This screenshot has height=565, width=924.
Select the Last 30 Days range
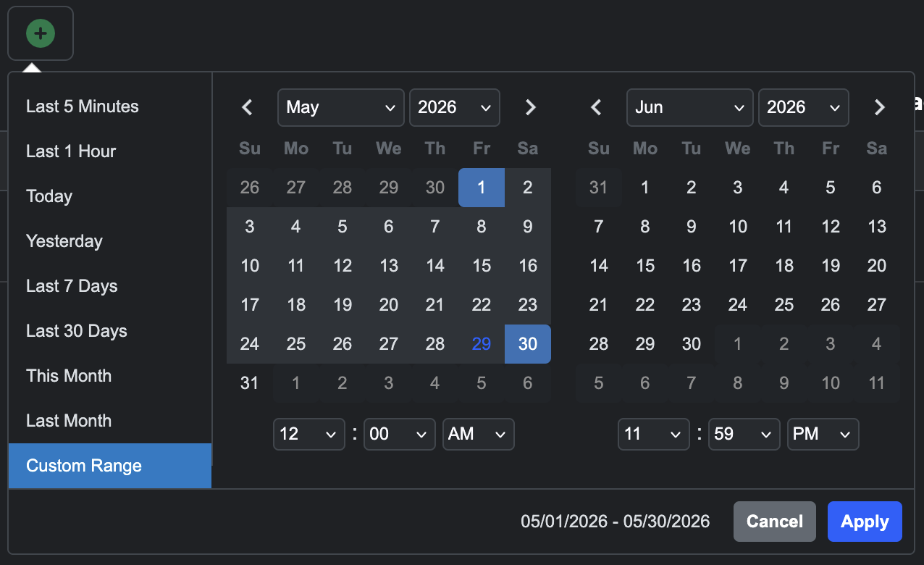pos(110,331)
